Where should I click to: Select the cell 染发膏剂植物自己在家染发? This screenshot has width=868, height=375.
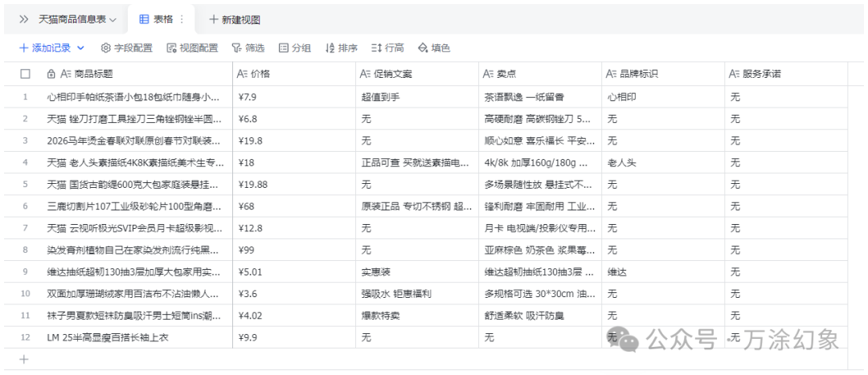139,250
